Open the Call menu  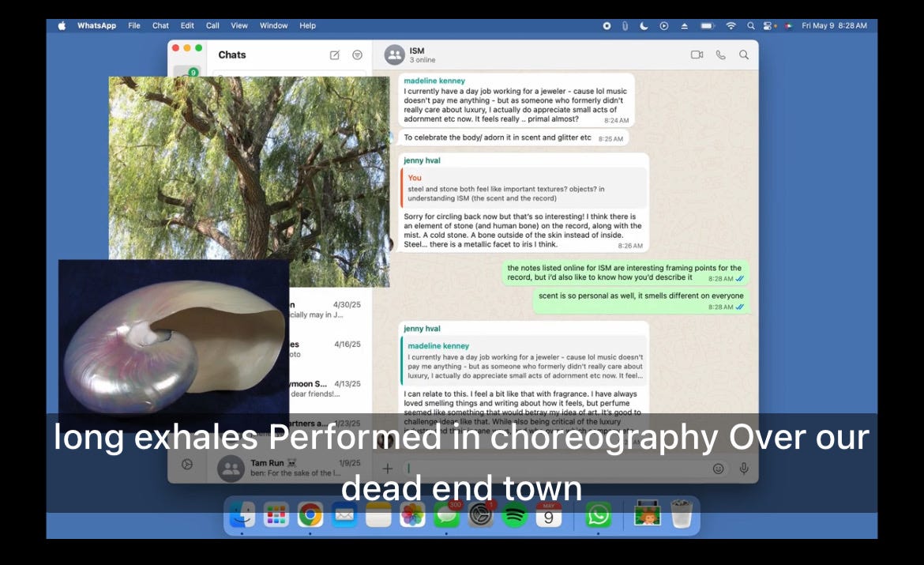[212, 26]
